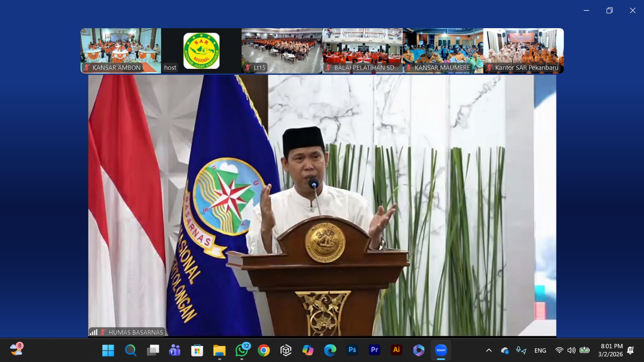Open the Wi-Fi network settings icon
This screenshot has height=362, width=644.
(559, 350)
